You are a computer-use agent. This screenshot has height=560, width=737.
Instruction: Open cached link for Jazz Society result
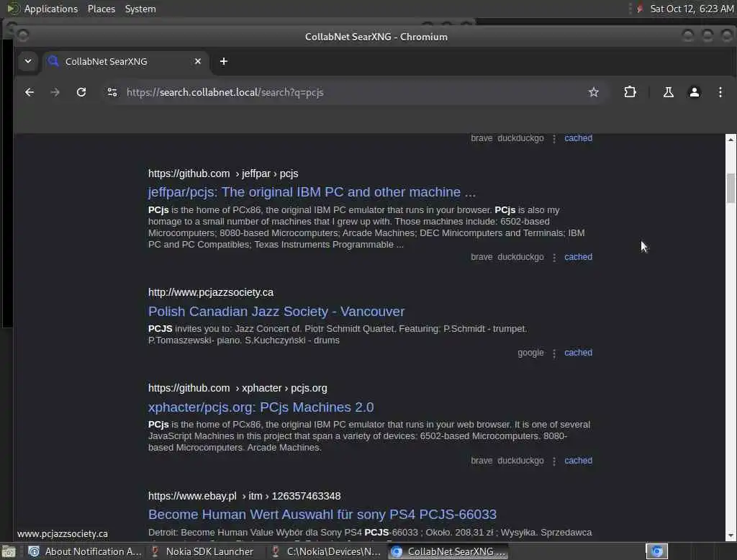(x=578, y=353)
